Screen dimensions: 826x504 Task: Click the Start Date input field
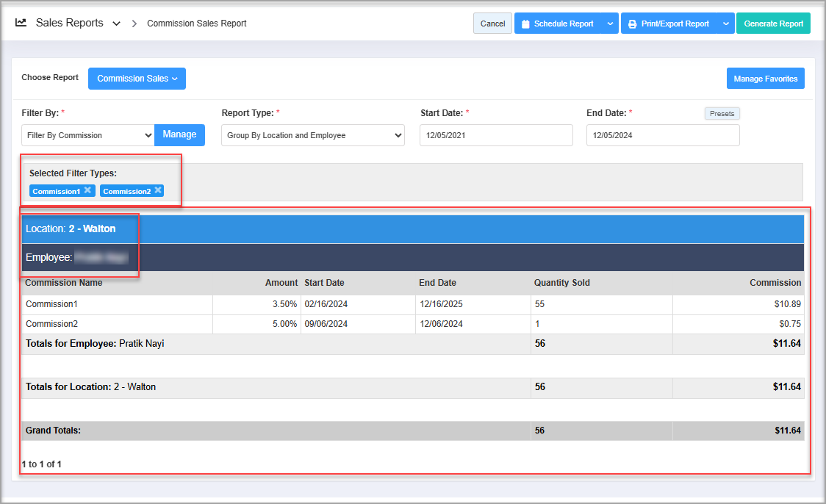495,135
